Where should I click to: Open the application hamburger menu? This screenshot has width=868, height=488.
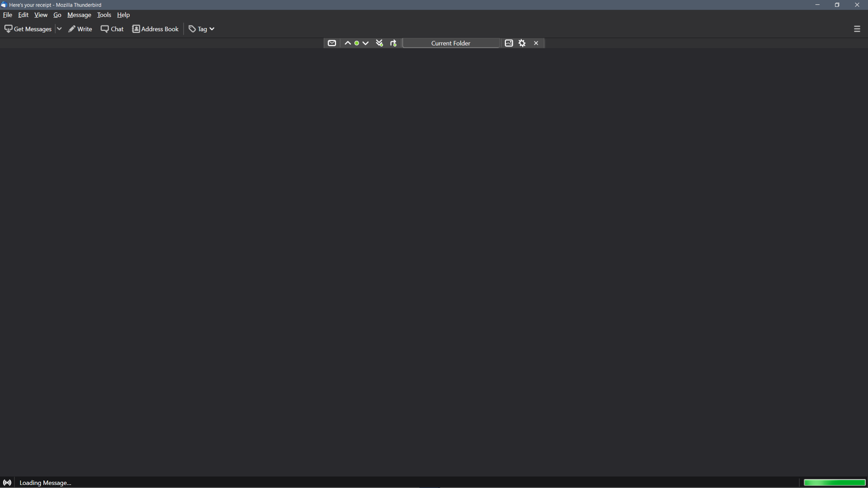click(x=857, y=29)
